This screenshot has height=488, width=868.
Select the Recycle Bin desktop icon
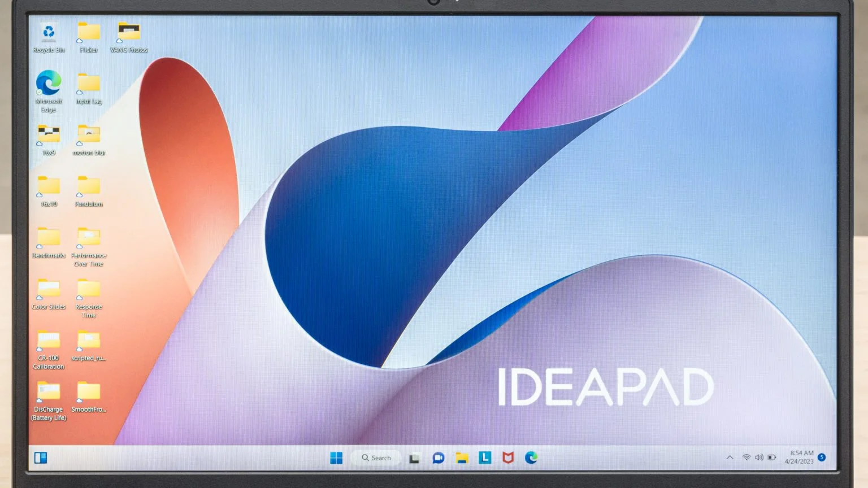pos(49,38)
